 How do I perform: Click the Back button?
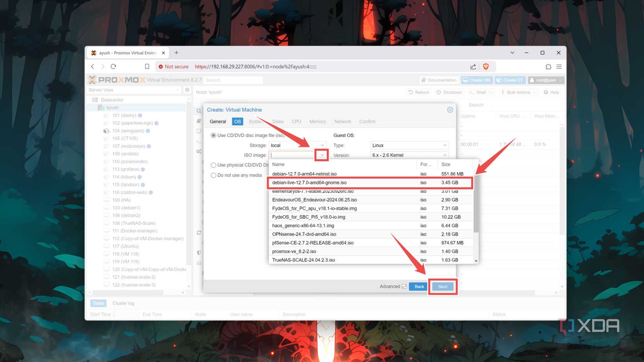pyautogui.click(x=419, y=287)
